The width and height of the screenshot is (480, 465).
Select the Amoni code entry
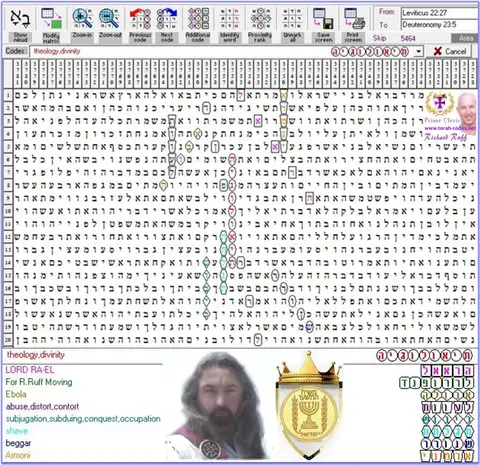coord(18,455)
